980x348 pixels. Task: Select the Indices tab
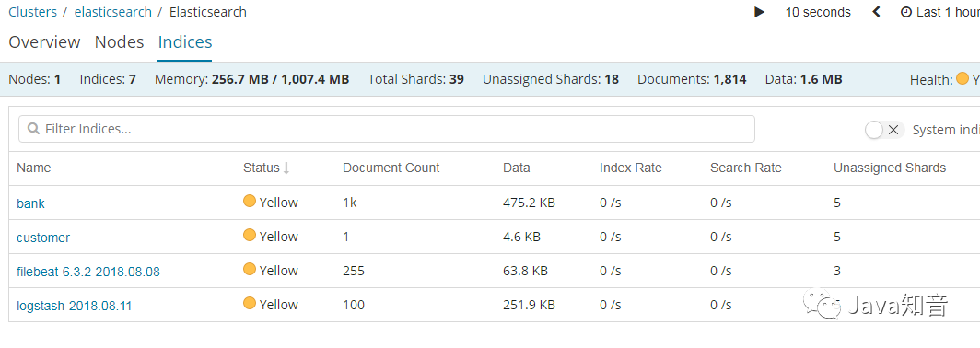[185, 41]
